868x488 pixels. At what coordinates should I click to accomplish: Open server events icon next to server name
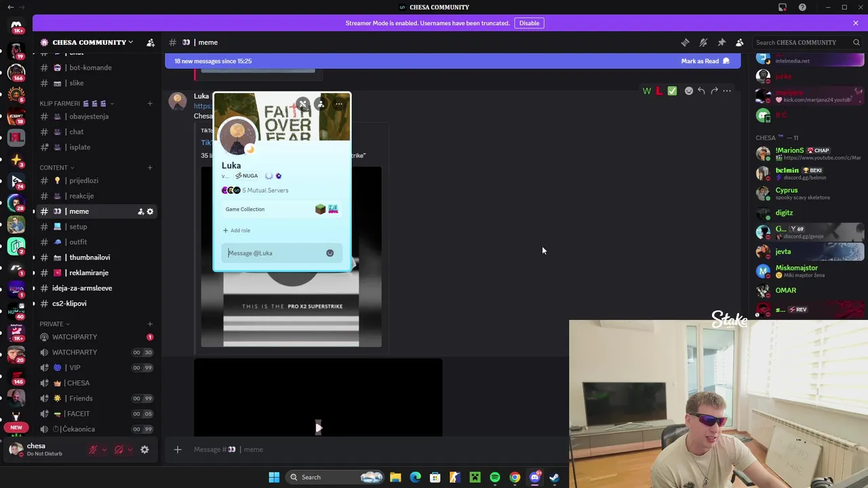151,42
